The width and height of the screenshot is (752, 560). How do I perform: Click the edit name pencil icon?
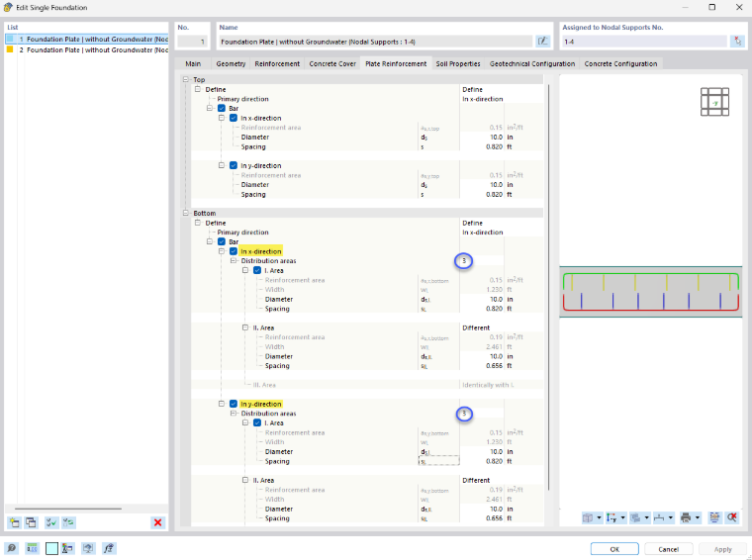542,42
